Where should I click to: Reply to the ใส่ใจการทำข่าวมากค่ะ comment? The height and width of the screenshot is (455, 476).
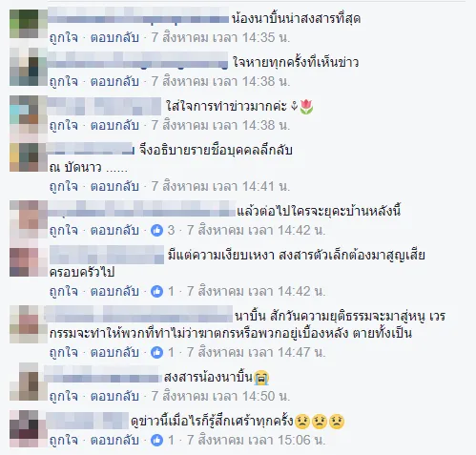(114, 125)
